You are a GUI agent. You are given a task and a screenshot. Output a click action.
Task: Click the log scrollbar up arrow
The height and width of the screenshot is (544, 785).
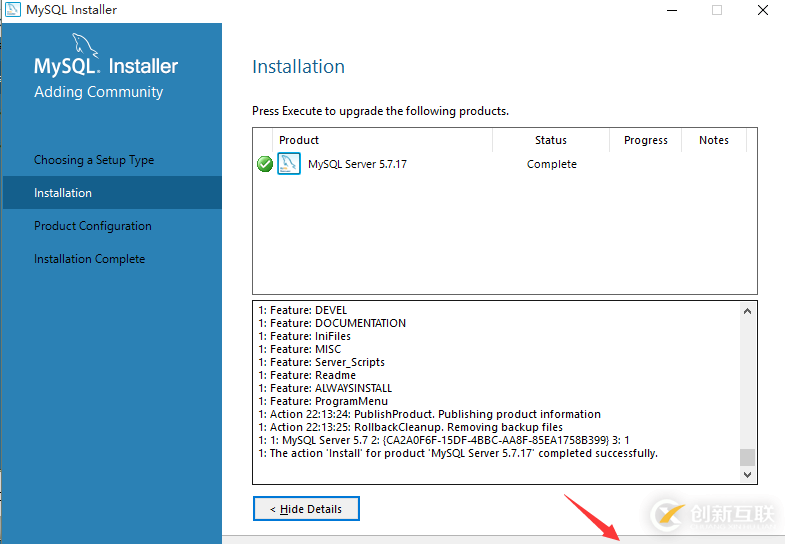tap(747, 311)
